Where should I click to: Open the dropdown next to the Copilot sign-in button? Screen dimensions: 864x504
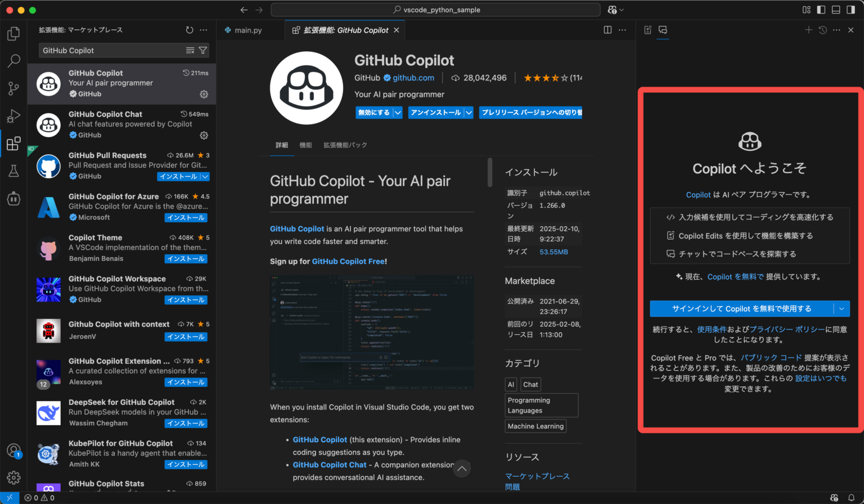[842, 308]
